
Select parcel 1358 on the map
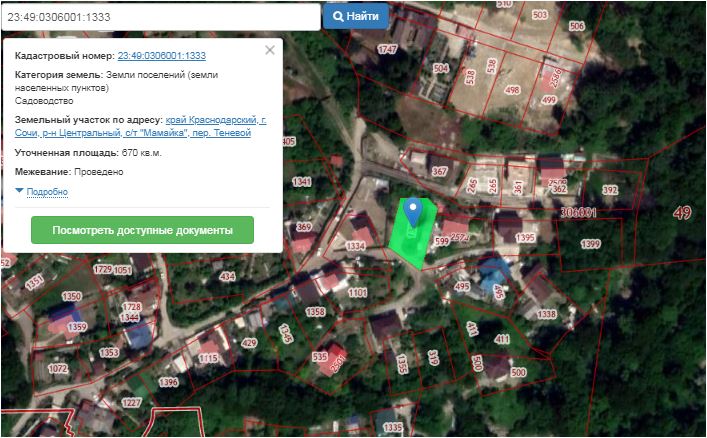tap(315, 312)
